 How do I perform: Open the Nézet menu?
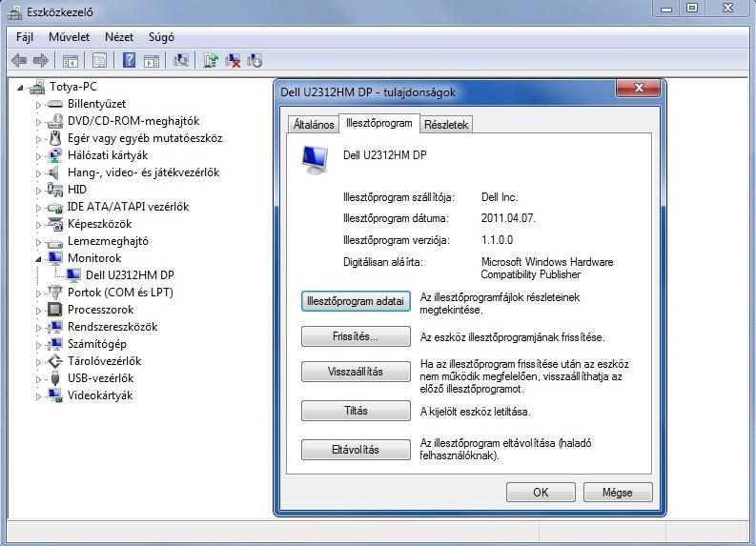118,37
